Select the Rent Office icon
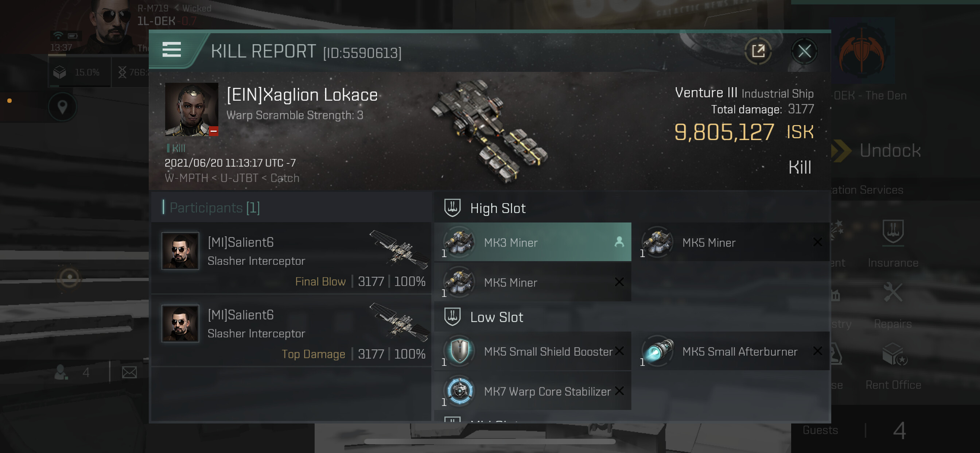 click(x=893, y=355)
